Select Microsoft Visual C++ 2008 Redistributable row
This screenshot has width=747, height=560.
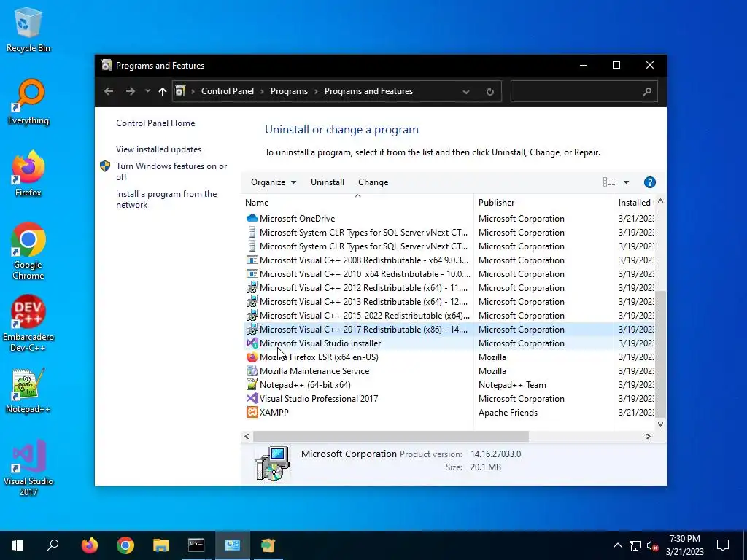(449, 260)
